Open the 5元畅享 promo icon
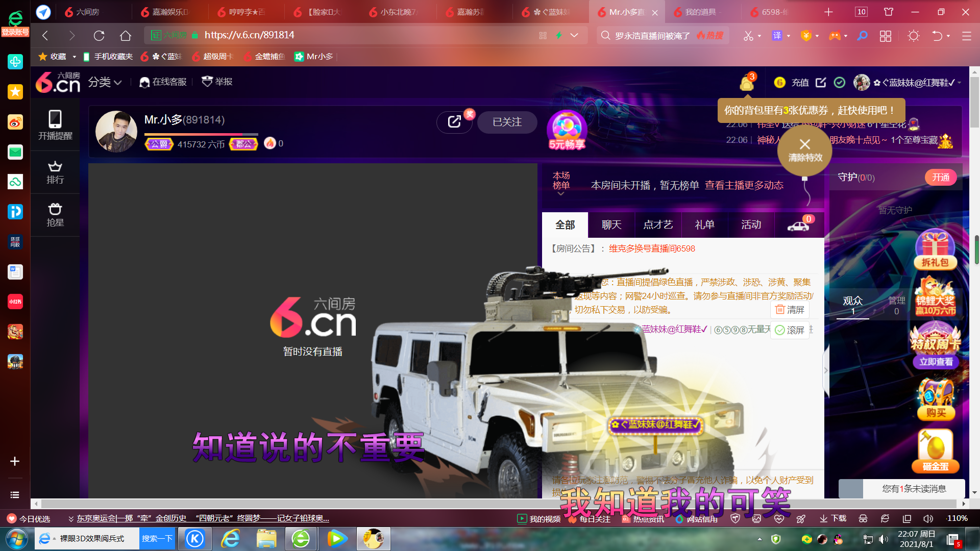Screen dimensions: 980x551 pos(567,130)
